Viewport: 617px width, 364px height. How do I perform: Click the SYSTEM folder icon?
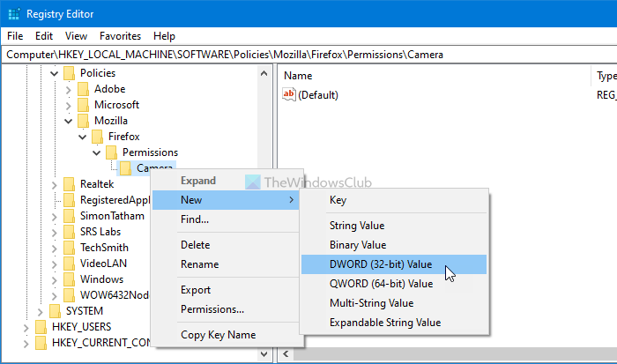[55, 311]
